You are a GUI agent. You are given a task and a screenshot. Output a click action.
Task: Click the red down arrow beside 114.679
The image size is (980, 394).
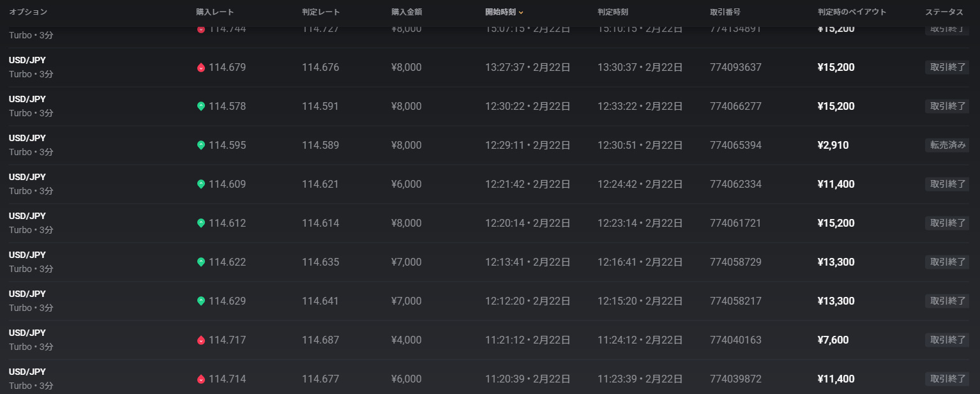(201, 68)
